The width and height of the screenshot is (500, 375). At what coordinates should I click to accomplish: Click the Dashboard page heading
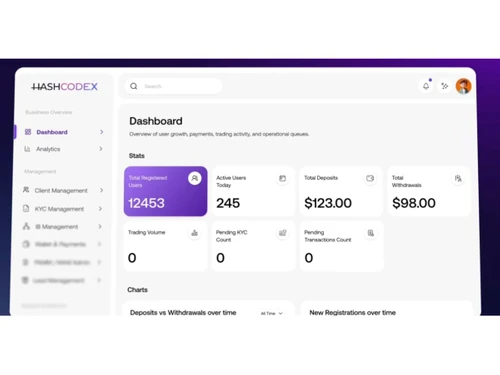[x=156, y=121]
